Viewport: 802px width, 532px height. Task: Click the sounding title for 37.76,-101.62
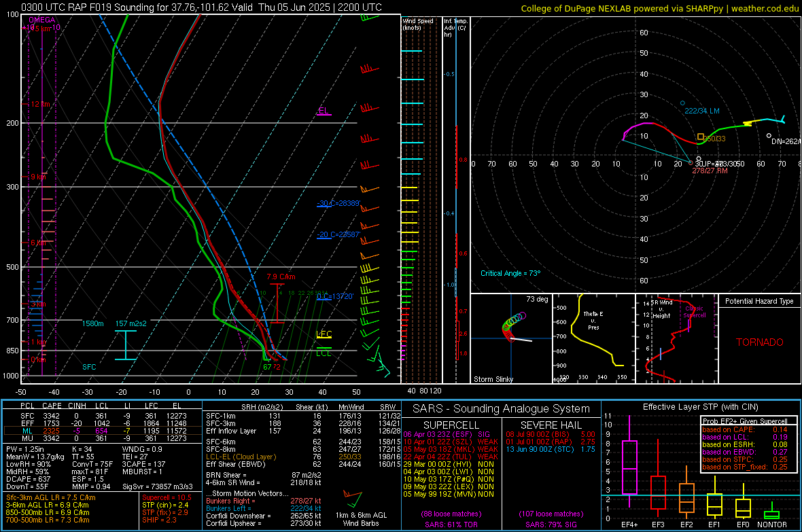[202, 7]
